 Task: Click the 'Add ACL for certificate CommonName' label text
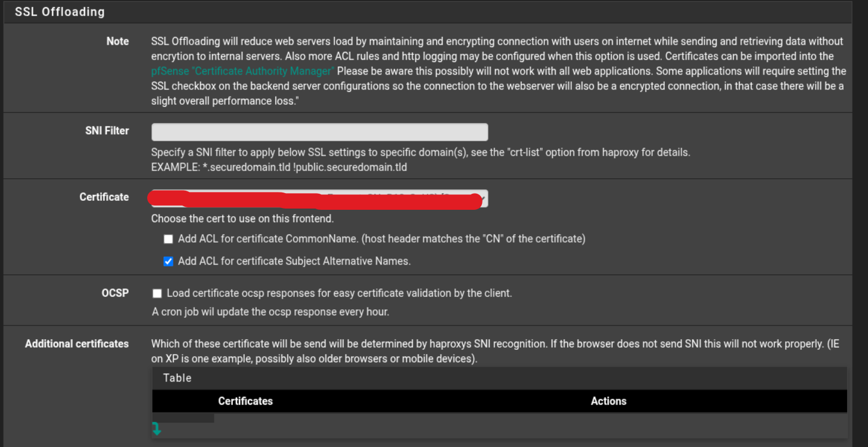[381, 238]
